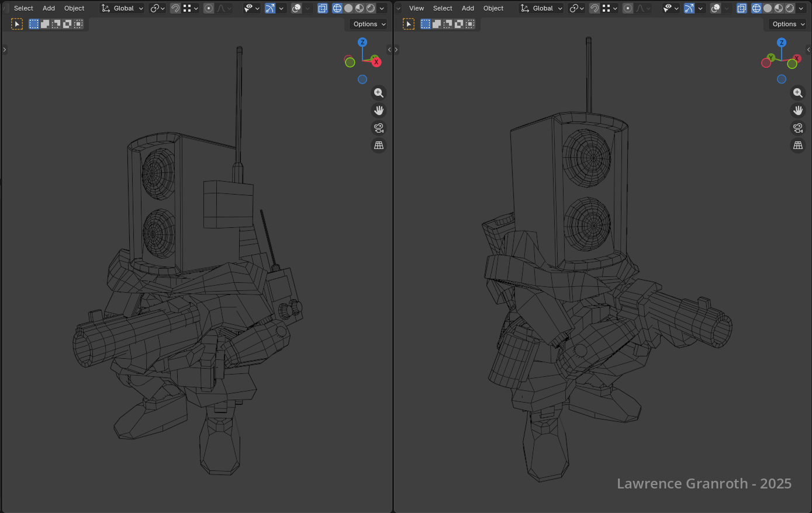Screen dimensions: 812x513
Task: Open Global transform orientation dropdown in left viewport
Action: pos(123,8)
